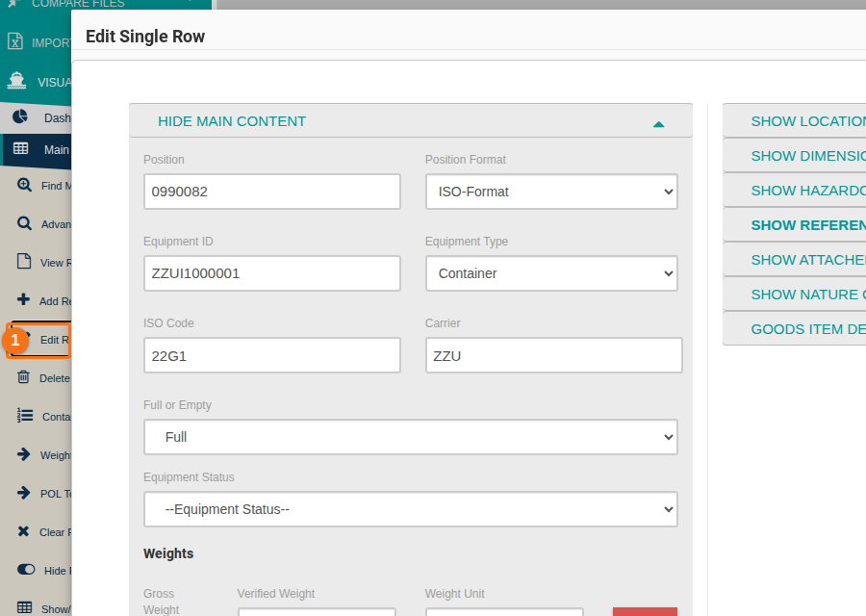Screen dimensions: 866x616
Task: Open Dashboard via pie chart icon
Action: click(x=20, y=116)
